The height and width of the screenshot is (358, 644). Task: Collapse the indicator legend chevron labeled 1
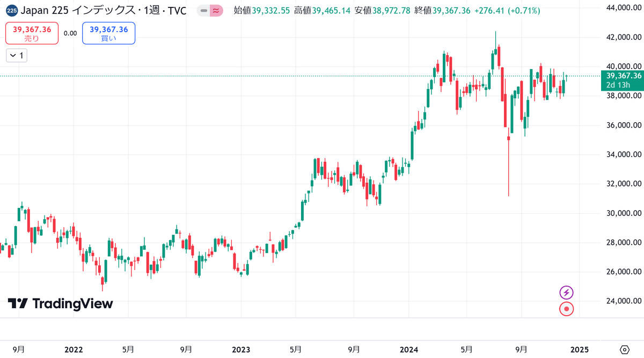(16, 55)
